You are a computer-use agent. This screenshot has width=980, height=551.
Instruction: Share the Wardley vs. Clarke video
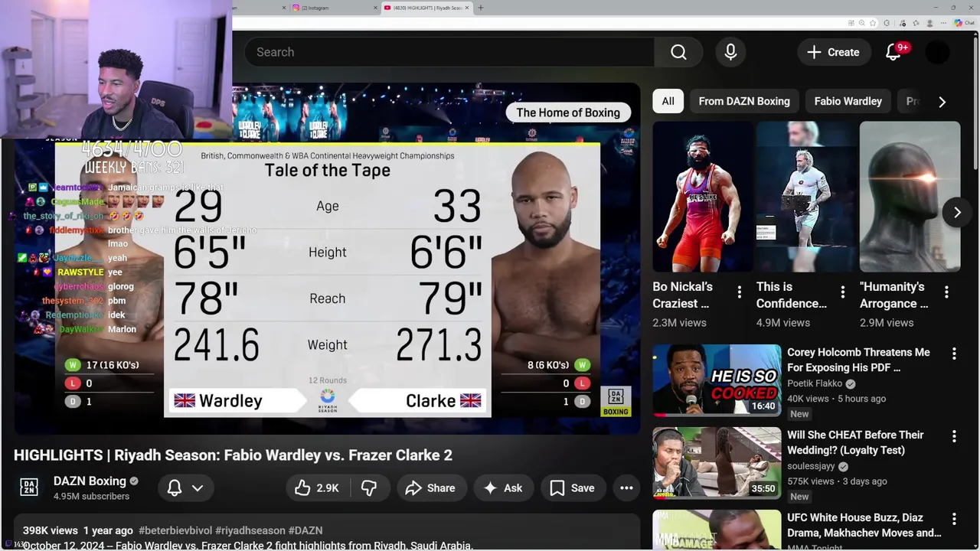(x=430, y=488)
